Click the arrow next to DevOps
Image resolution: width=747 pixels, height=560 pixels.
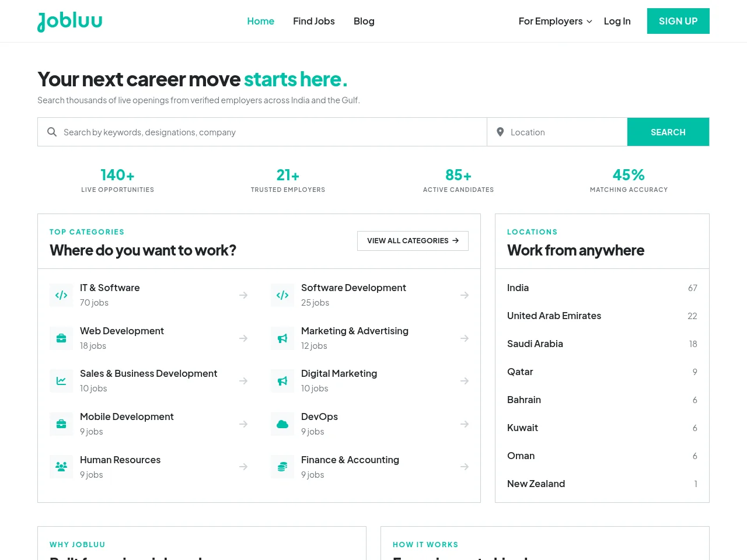point(465,424)
